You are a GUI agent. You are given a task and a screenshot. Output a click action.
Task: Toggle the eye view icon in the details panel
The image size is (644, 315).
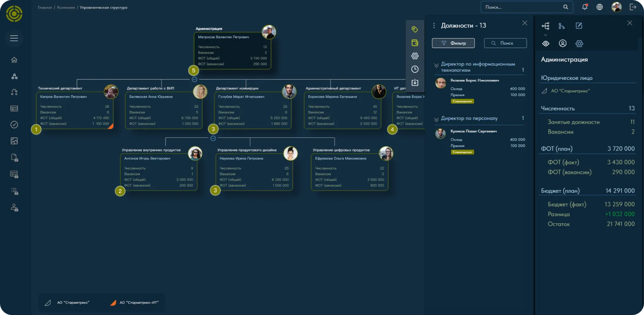point(545,43)
